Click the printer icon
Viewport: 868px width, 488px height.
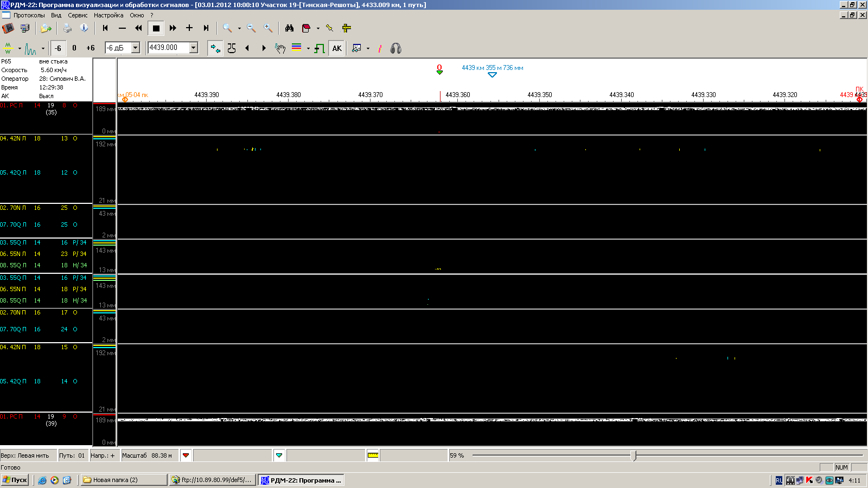[x=67, y=28]
